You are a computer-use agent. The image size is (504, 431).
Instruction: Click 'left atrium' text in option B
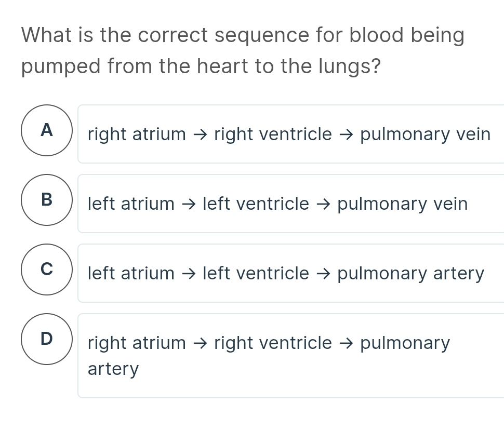pos(131,204)
